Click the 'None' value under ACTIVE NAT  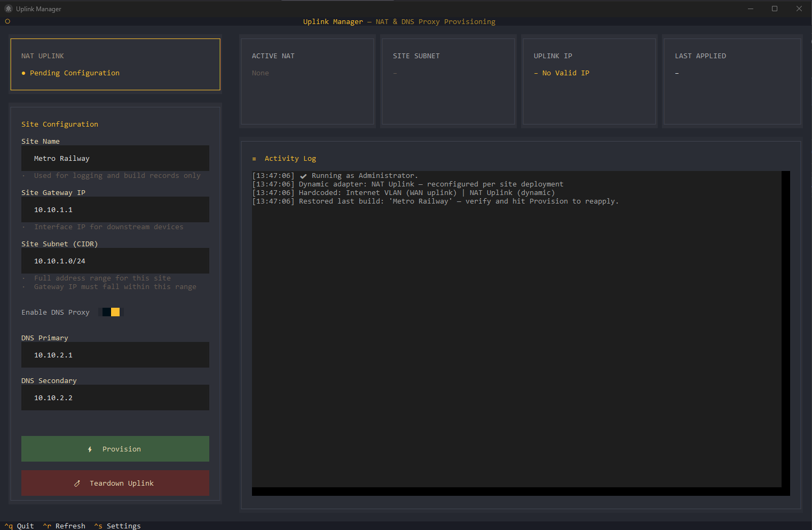click(x=261, y=73)
